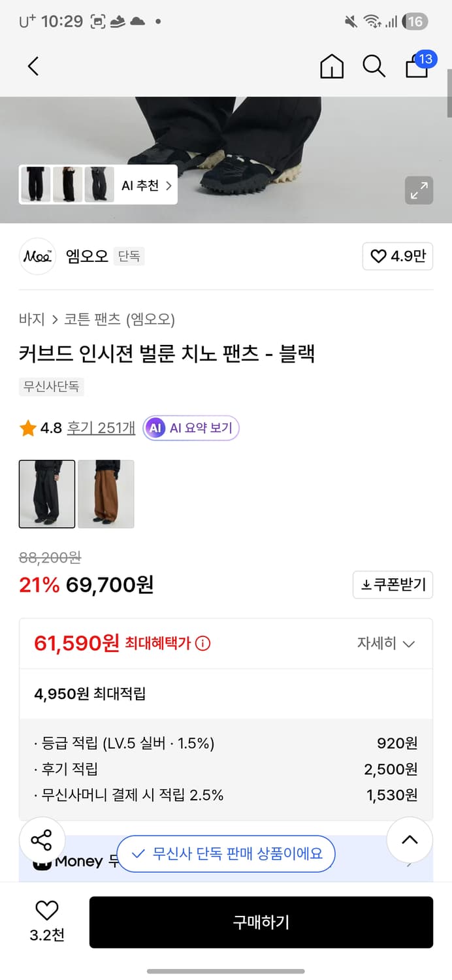Screen dimensions: 452x980
Task: Open the home screen via home icon
Action: tap(332, 66)
